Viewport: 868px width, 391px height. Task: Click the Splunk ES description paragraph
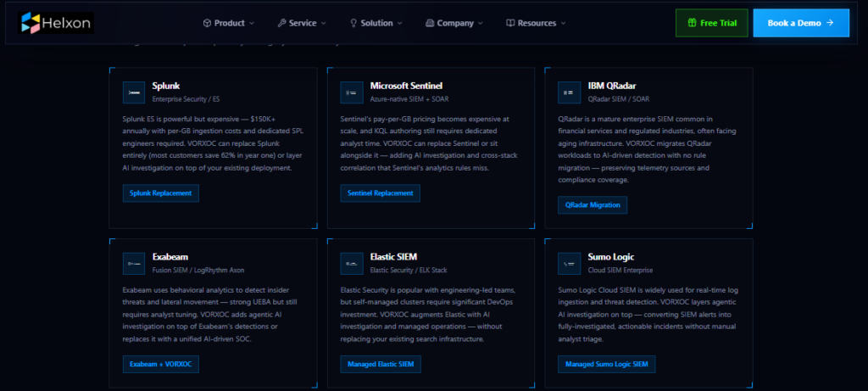click(213, 143)
